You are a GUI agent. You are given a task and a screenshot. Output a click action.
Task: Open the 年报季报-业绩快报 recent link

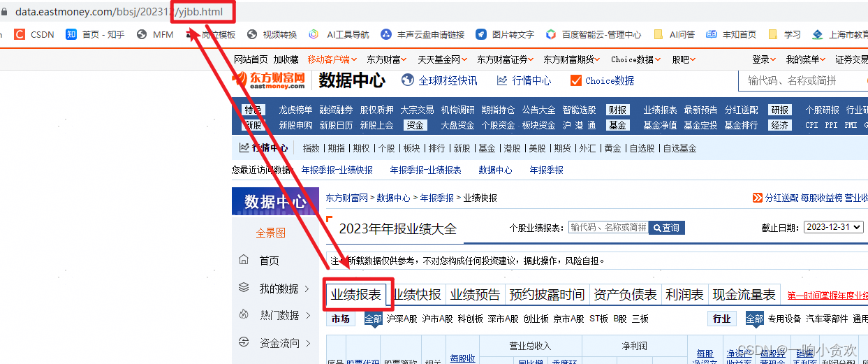[337, 170]
